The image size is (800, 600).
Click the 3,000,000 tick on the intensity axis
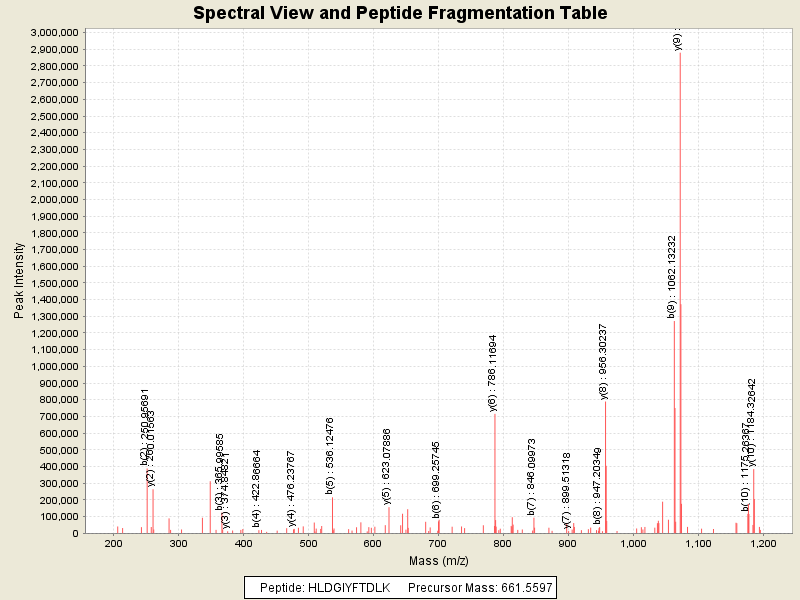52,33
